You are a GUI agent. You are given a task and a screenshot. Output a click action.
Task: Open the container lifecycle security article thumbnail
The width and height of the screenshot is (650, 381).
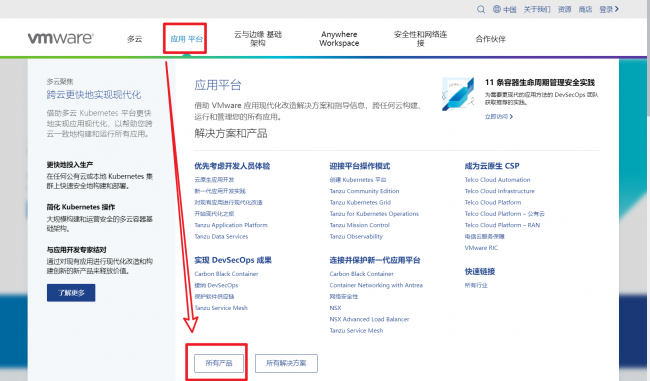click(x=458, y=94)
